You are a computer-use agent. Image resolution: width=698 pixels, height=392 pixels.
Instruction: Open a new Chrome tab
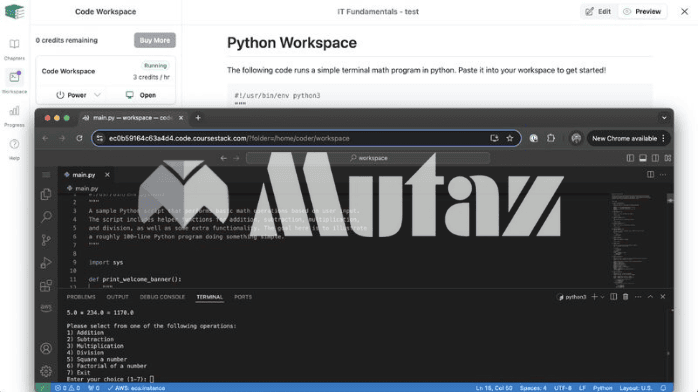click(198, 118)
